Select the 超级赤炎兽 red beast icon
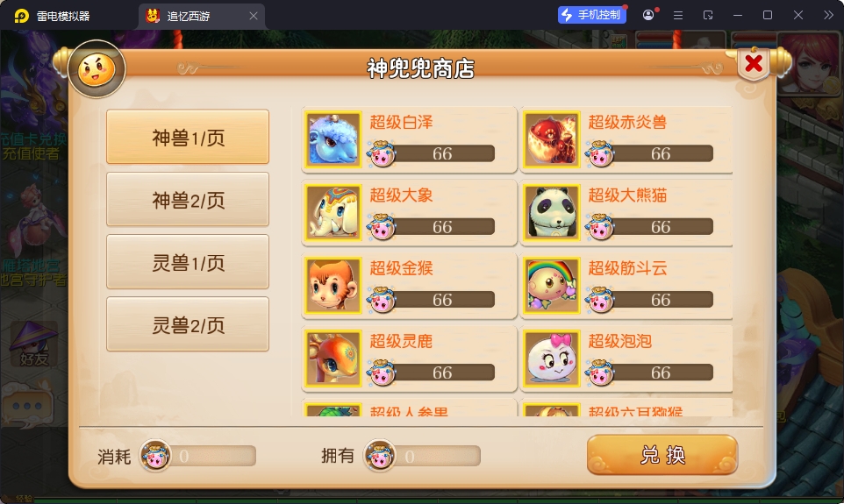 point(552,139)
